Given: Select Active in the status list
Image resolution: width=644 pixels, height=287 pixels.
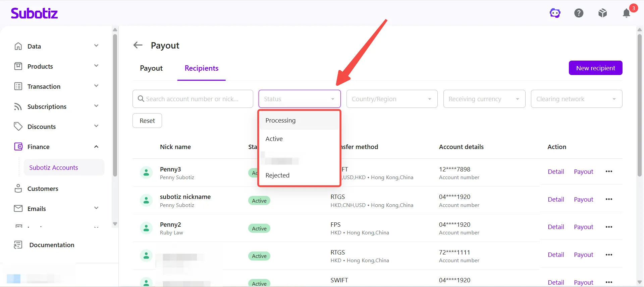Looking at the screenshot, I should coord(300,139).
